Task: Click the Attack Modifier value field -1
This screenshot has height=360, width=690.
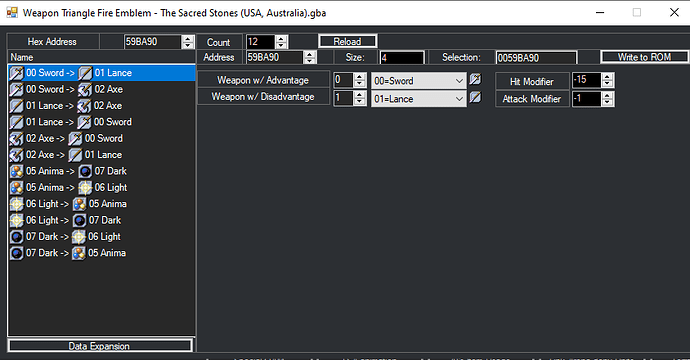Action: point(586,99)
